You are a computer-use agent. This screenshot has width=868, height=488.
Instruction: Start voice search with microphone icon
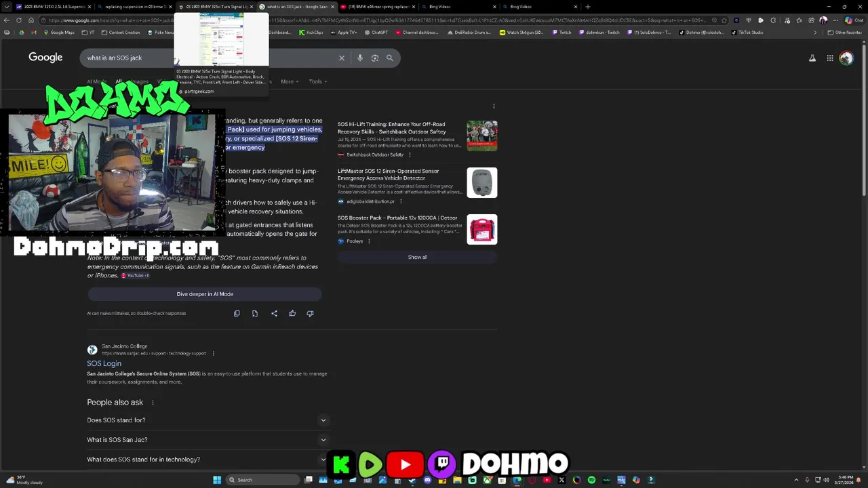[x=360, y=58]
